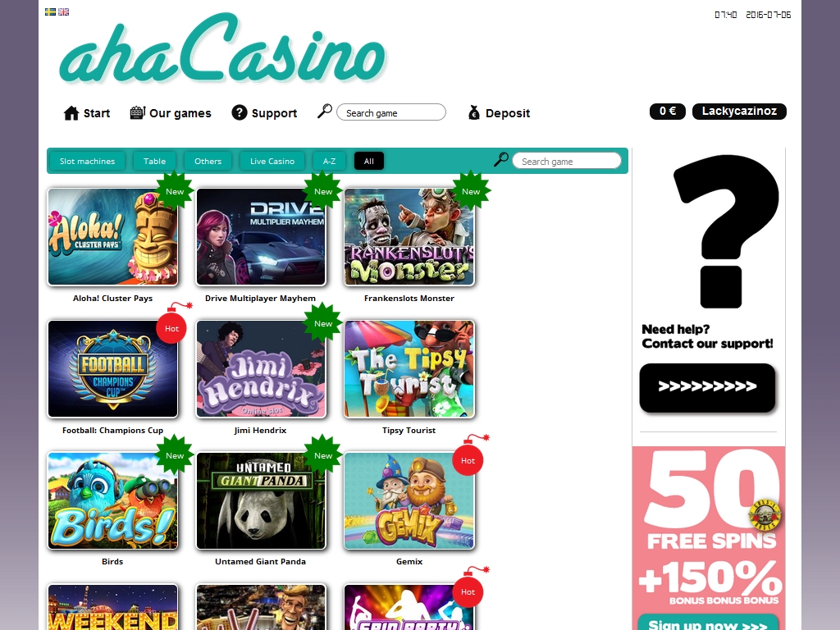Click magnifier icon beside top search field

325,112
